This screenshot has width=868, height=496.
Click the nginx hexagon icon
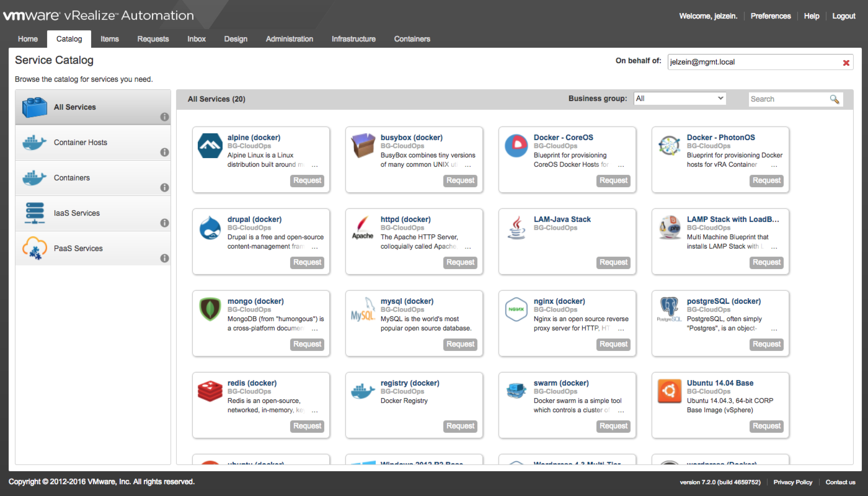pos(516,309)
